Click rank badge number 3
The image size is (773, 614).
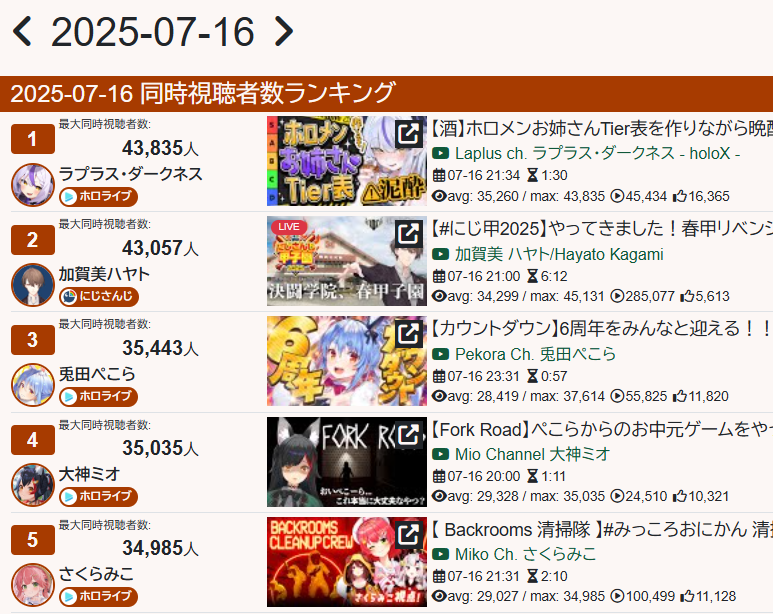(x=33, y=339)
